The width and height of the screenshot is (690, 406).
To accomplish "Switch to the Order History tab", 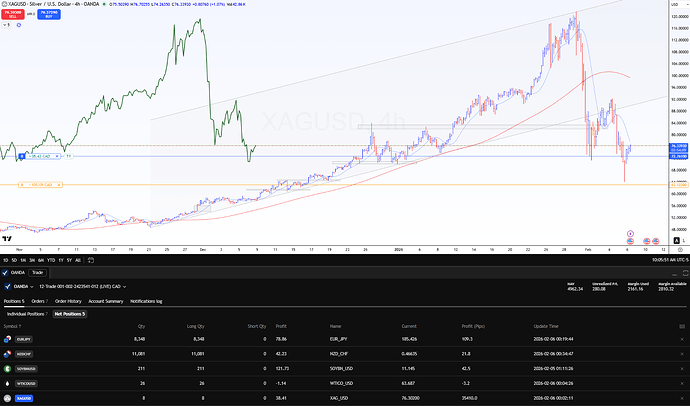I will [x=68, y=301].
